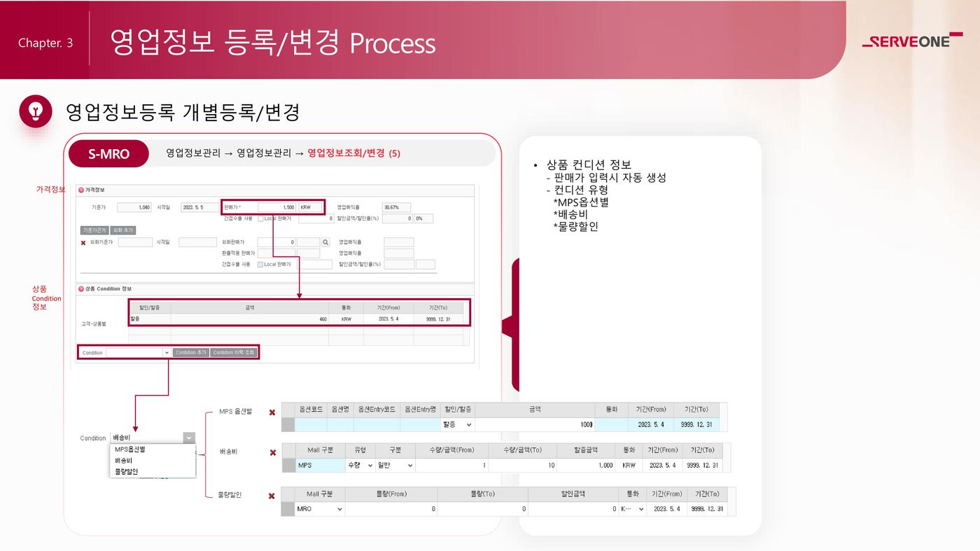Click the red X delete icon for 배송비 table
This screenshot has width=980, height=551.
[x=272, y=453]
